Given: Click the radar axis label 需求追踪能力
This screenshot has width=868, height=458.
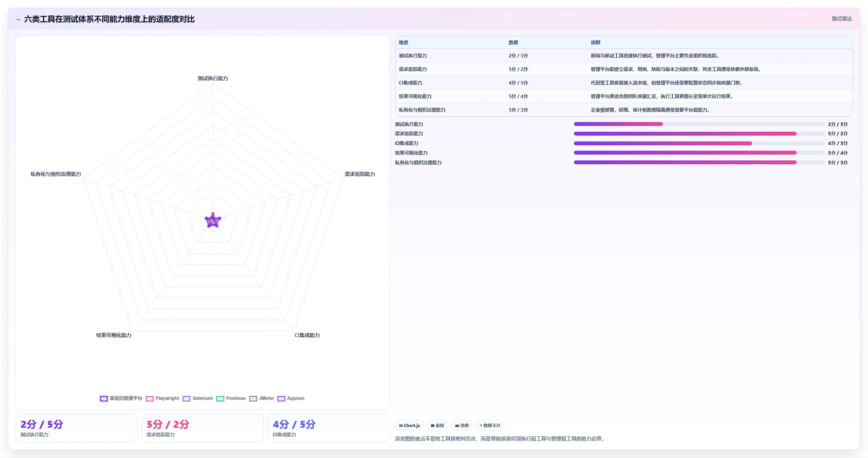Looking at the screenshot, I should coord(360,174).
